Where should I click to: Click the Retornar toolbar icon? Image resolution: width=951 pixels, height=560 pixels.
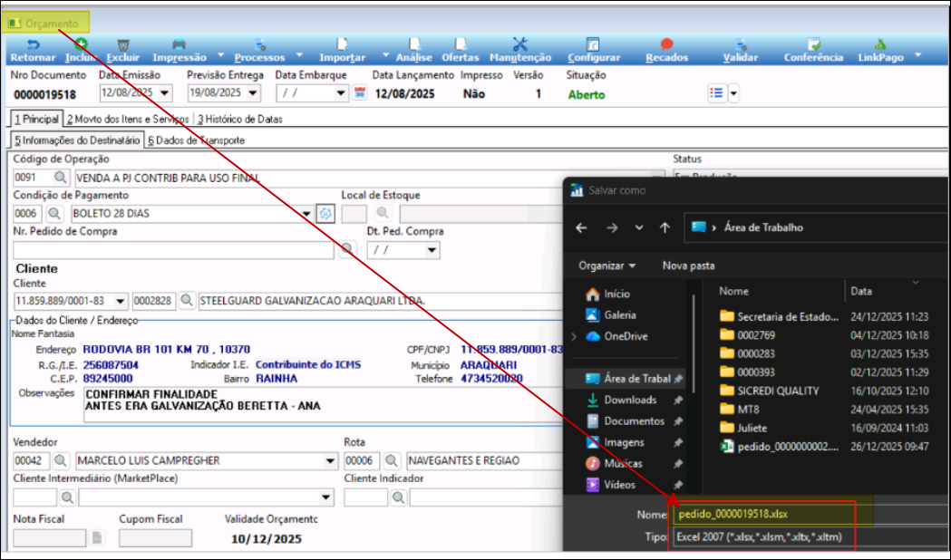point(32,45)
